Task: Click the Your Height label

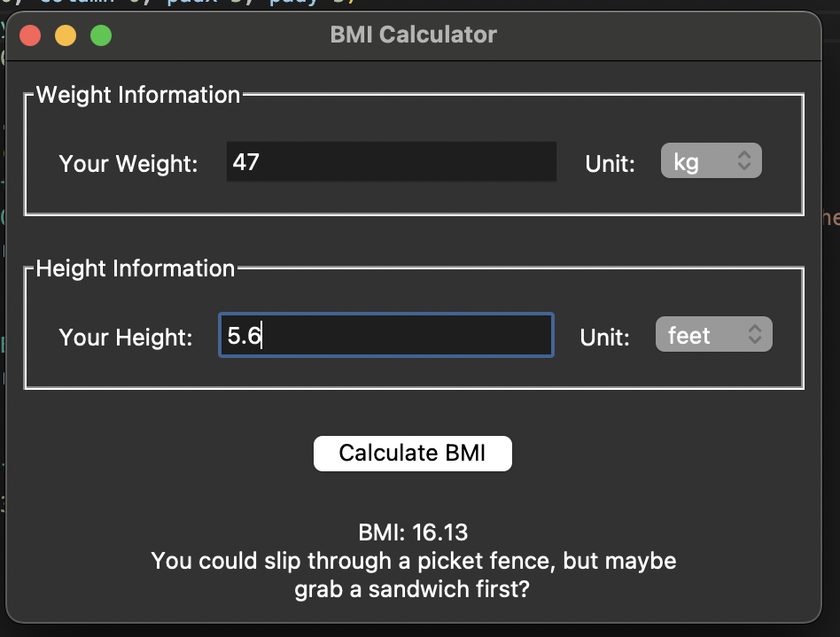Action: [x=127, y=338]
